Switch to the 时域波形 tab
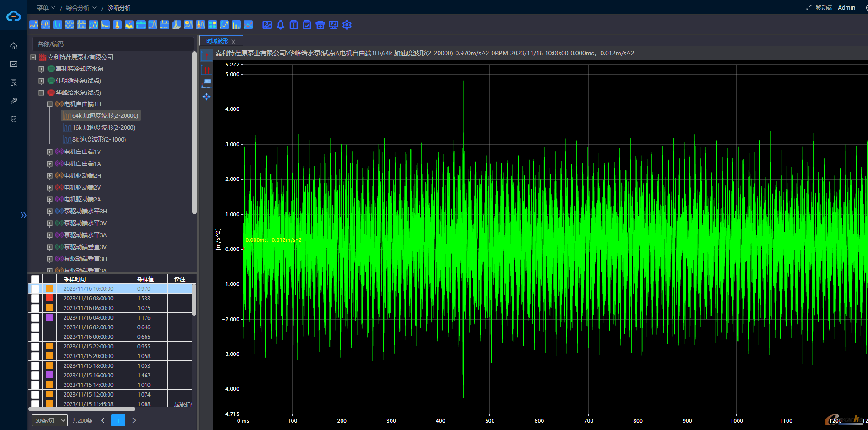 [217, 41]
